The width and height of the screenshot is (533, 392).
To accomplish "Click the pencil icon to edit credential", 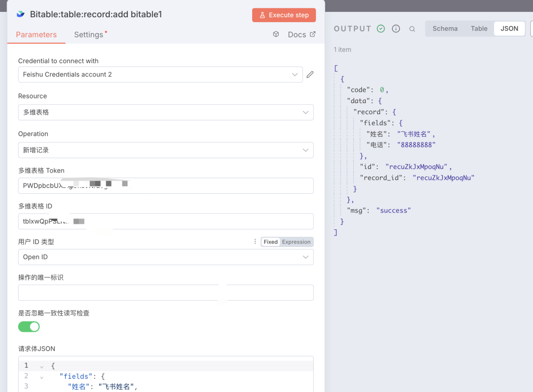I will 310,74.
